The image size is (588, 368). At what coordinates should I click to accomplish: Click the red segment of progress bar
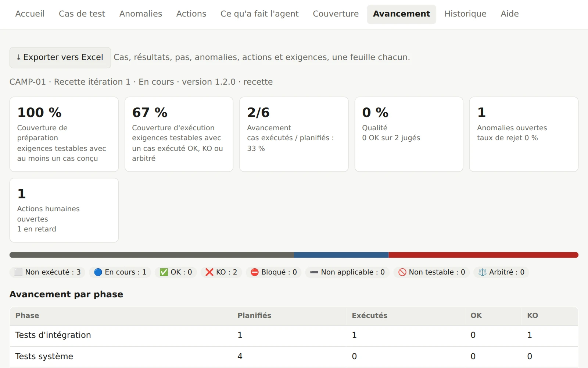[484, 255]
